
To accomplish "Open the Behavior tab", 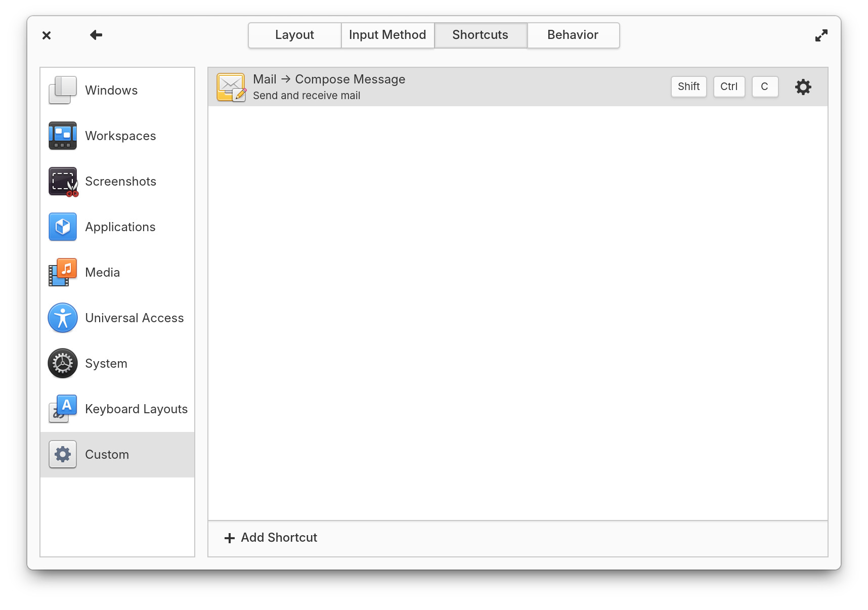I will click(x=573, y=35).
